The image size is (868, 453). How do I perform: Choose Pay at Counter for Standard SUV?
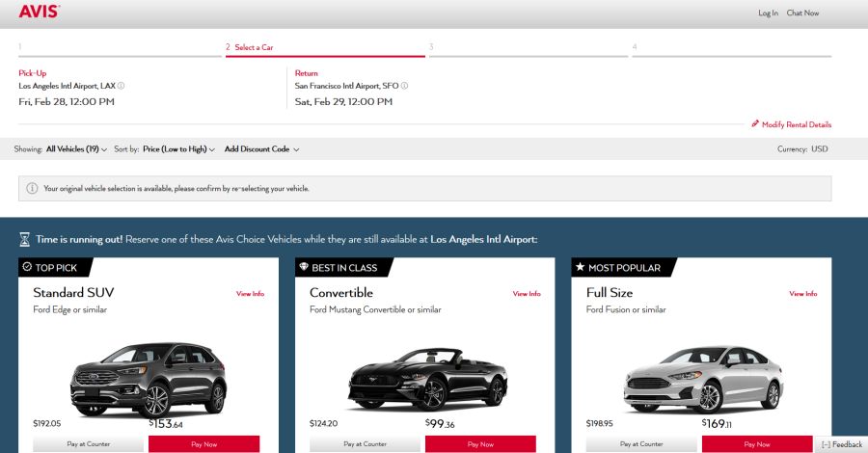tap(88, 444)
